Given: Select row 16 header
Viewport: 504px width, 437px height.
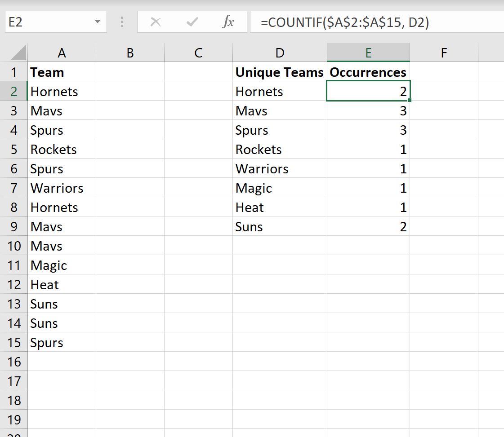Looking at the screenshot, I should pos(14,362).
